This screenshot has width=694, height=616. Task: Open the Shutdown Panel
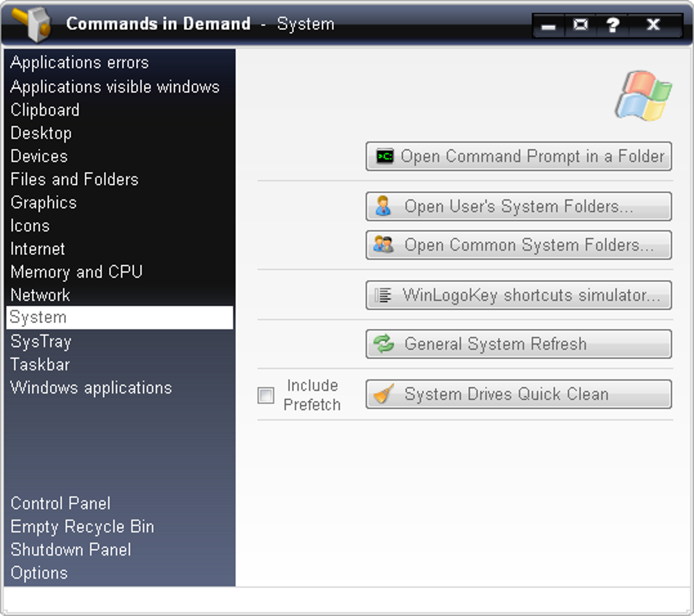(71, 550)
